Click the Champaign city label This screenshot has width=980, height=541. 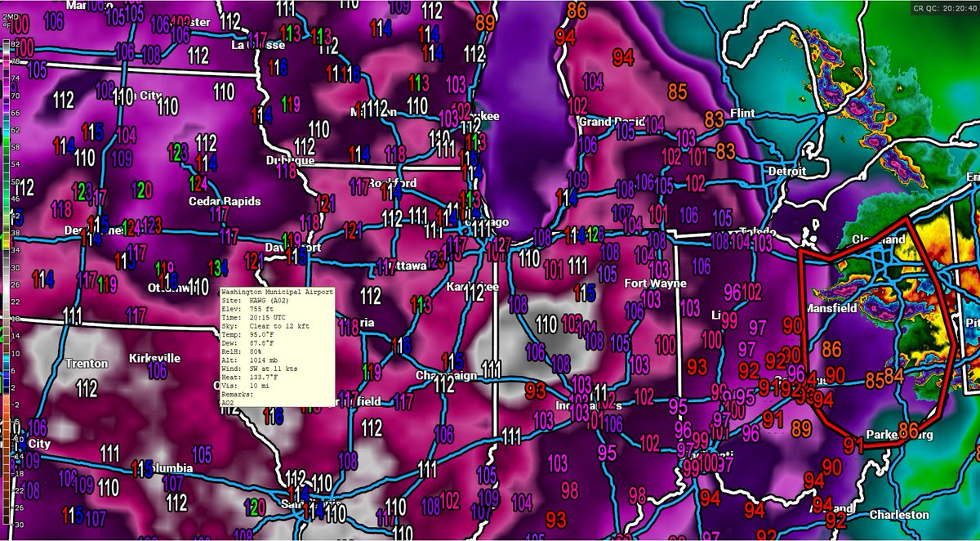pos(448,375)
